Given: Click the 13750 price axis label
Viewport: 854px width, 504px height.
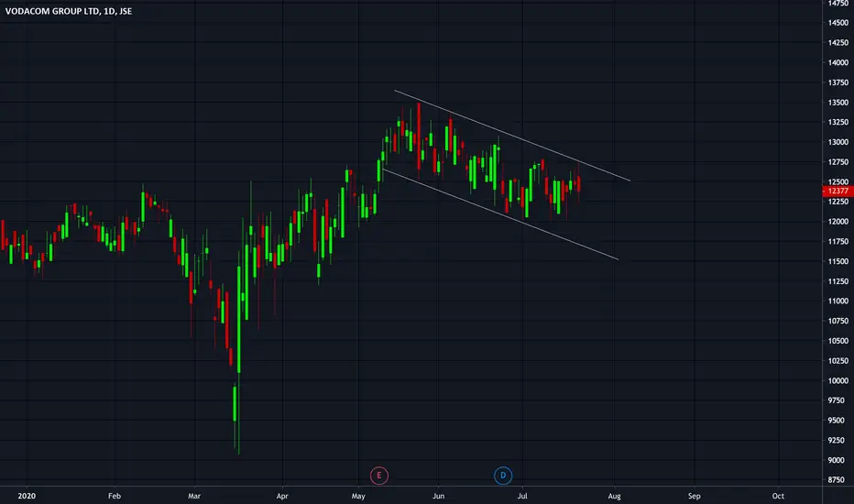Looking at the screenshot, I should 838,82.
